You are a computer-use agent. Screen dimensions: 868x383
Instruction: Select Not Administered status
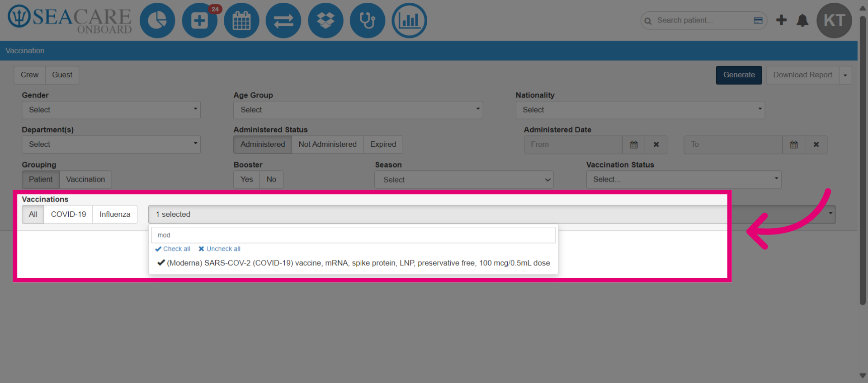[x=327, y=145]
